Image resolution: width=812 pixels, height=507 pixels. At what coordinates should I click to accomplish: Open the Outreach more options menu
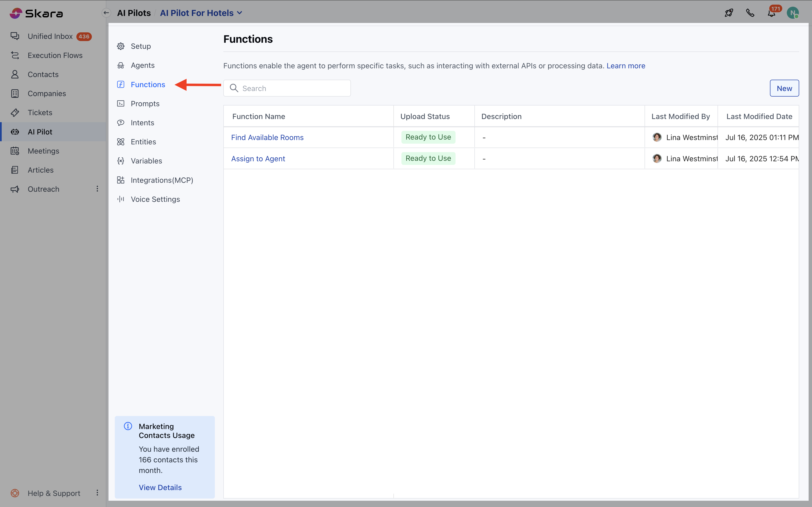(x=97, y=189)
